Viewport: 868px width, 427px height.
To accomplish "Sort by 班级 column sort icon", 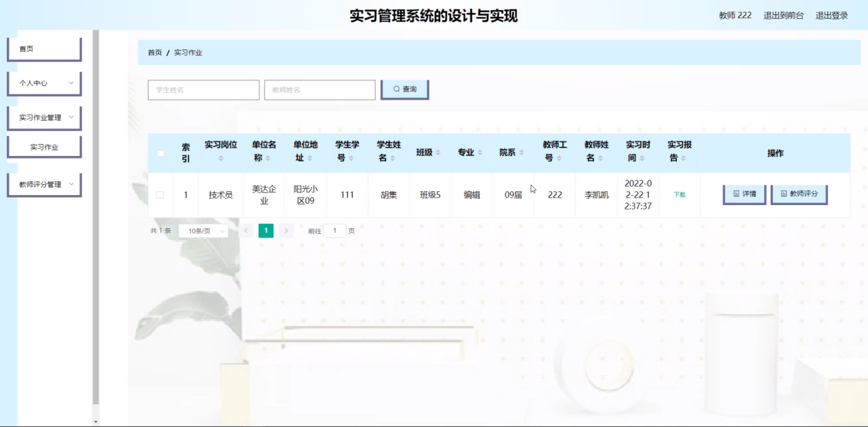I will tap(438, 152).
